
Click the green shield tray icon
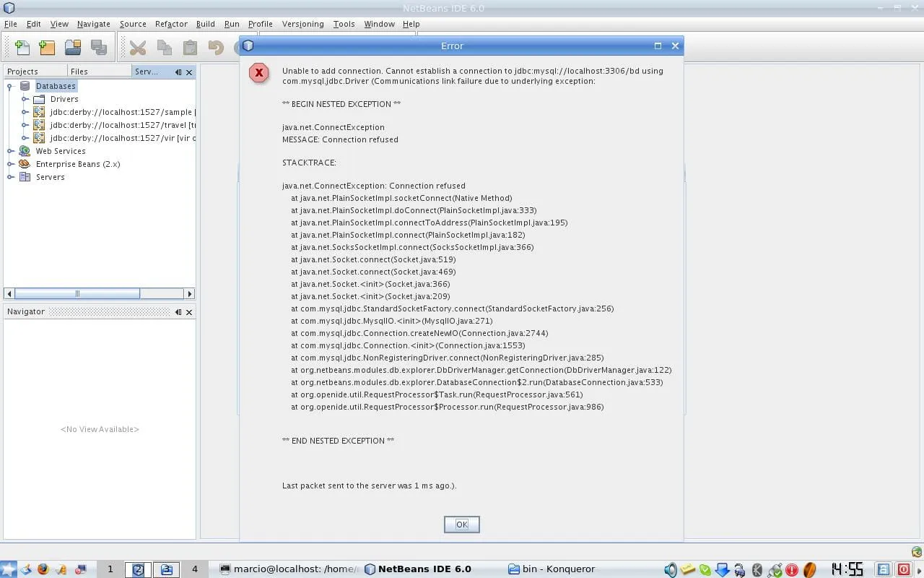coord(705,570)
